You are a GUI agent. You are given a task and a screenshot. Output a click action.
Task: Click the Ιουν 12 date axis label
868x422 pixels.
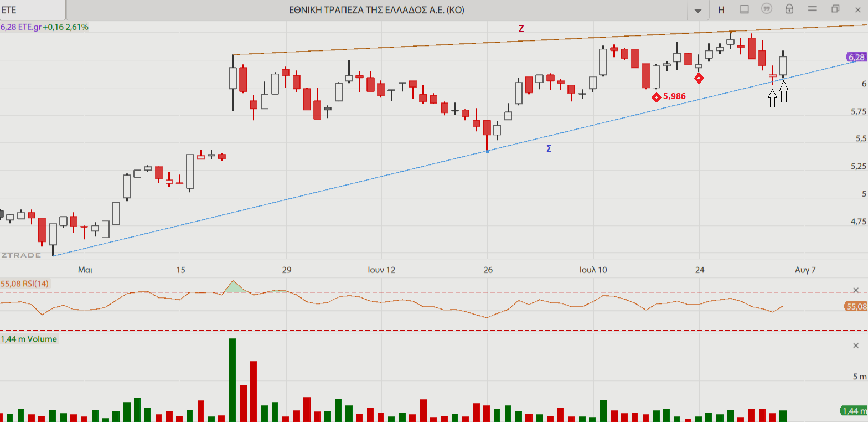(382, 270)
